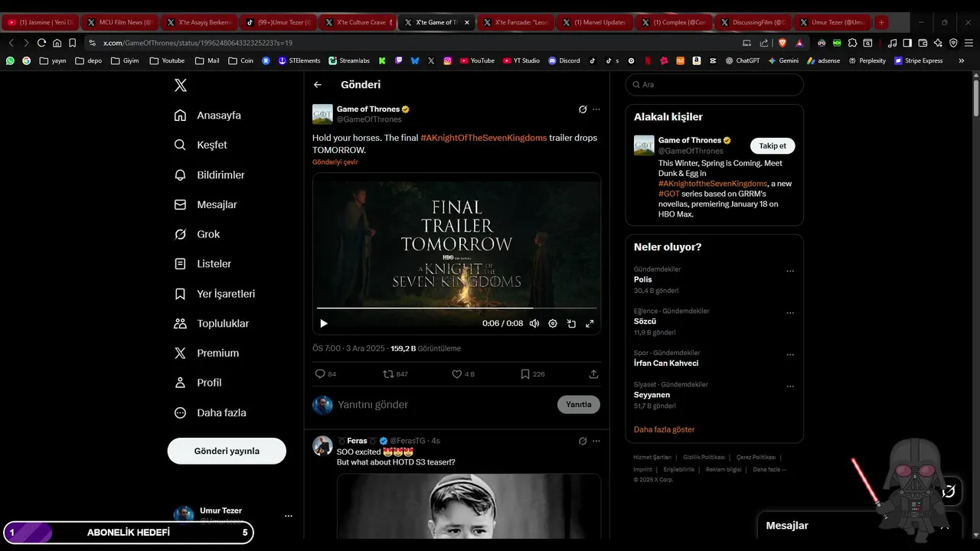Open more options on Feras reply
The height and width of the screenshot is (551, 980).
(x=596, y=441)
